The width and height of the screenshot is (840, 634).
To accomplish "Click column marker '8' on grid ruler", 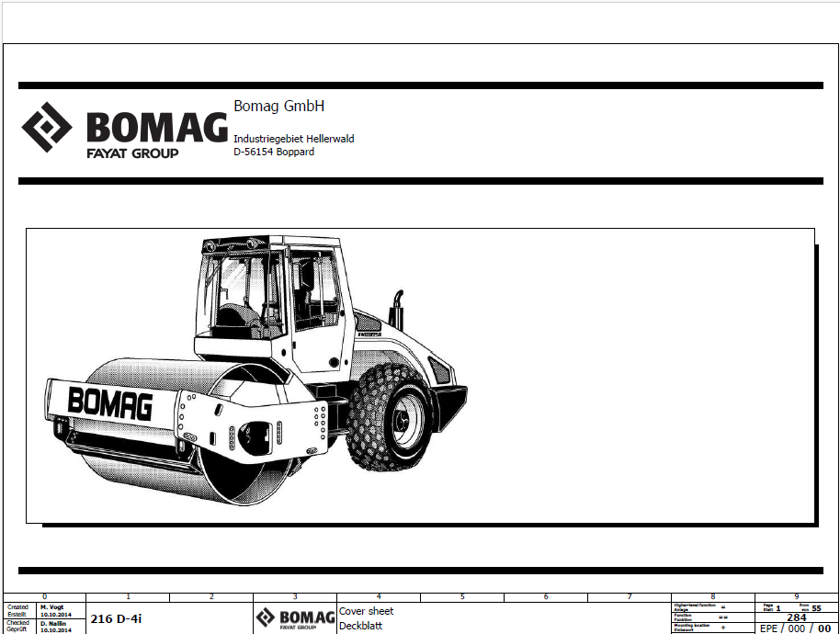I will 713,596.
